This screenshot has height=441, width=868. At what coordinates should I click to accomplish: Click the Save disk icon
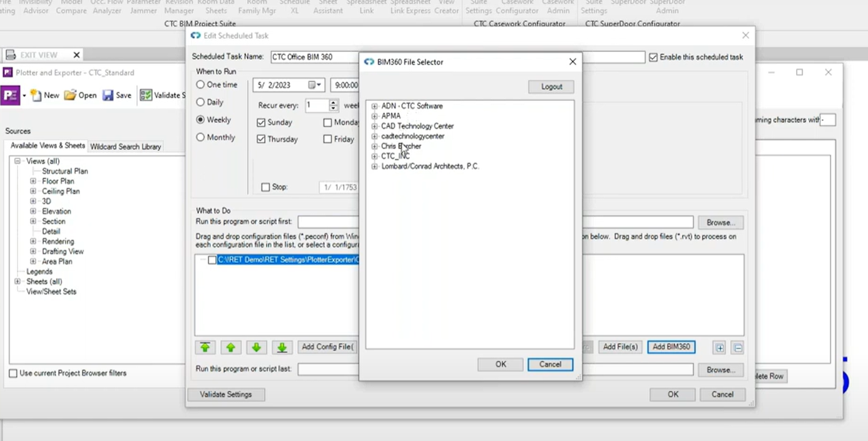click(108, 95)
